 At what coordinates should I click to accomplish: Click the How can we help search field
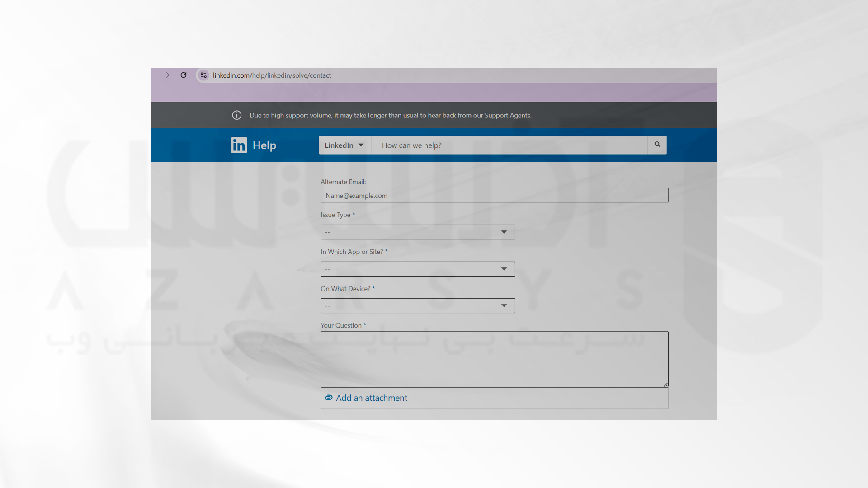tap(509, 145)
